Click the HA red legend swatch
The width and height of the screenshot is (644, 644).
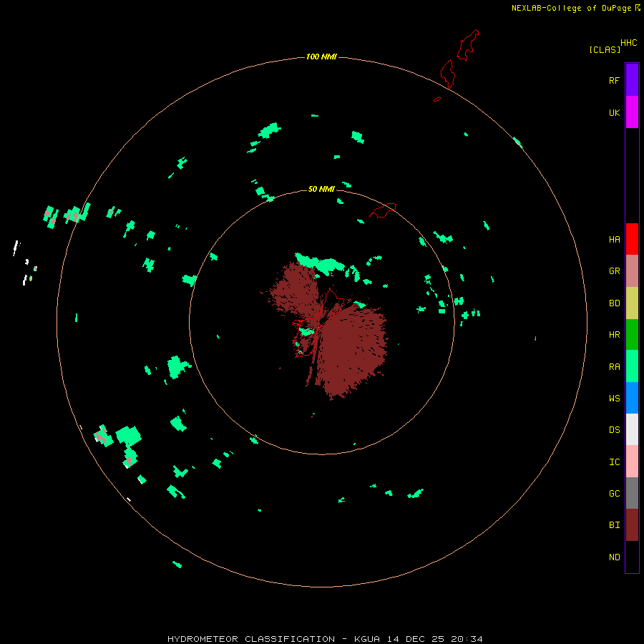pyautogui.click(x=632, y=239)
